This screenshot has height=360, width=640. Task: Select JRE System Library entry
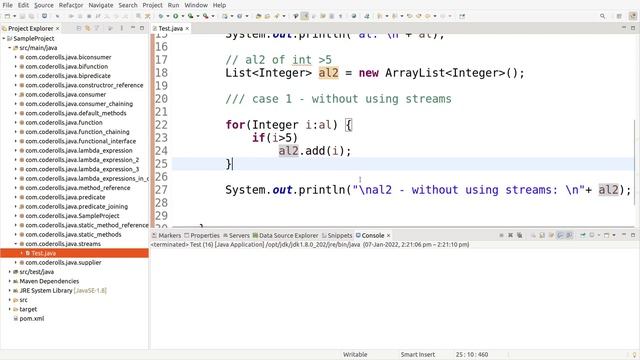pyautogui.click(x=63, y=291)
